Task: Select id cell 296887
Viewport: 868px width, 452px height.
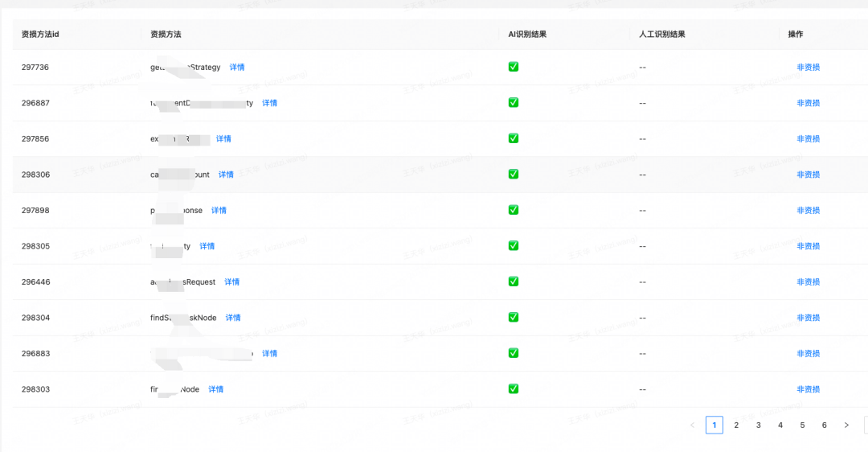Action: click(35, 103)
